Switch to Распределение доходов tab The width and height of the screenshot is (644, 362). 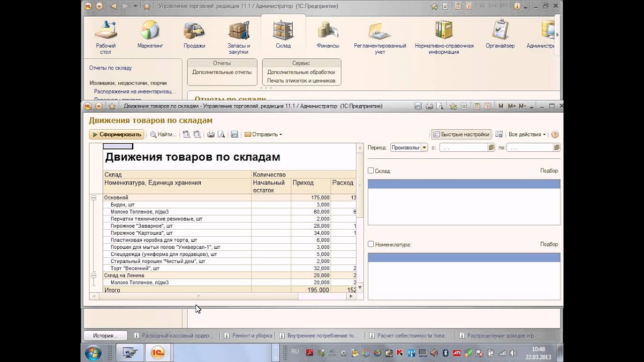click(x=498, y=335)
